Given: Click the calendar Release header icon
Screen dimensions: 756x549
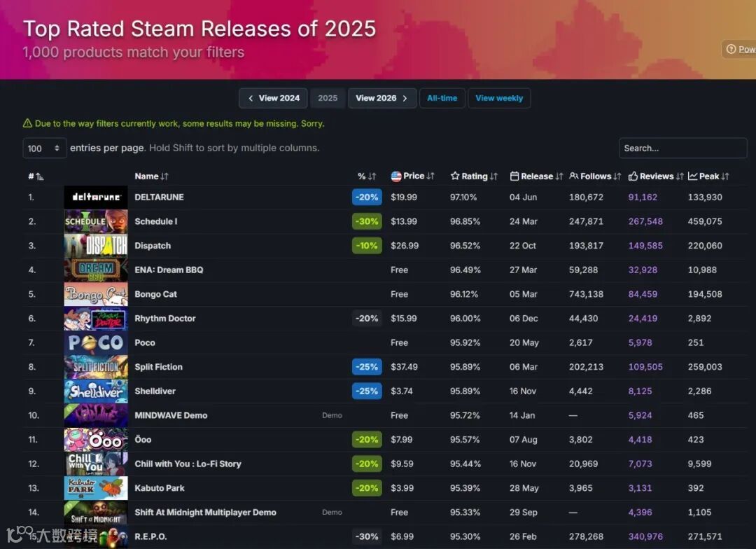Looking at the screenshot, I should tap(514, 176).
